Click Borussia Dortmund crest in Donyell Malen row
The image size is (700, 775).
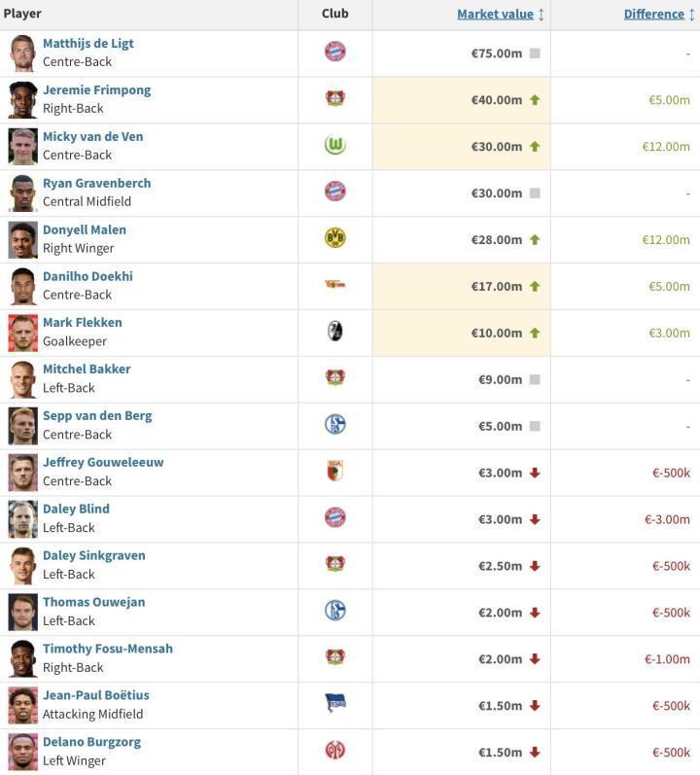pyautogui.click(x=334, y=238)
